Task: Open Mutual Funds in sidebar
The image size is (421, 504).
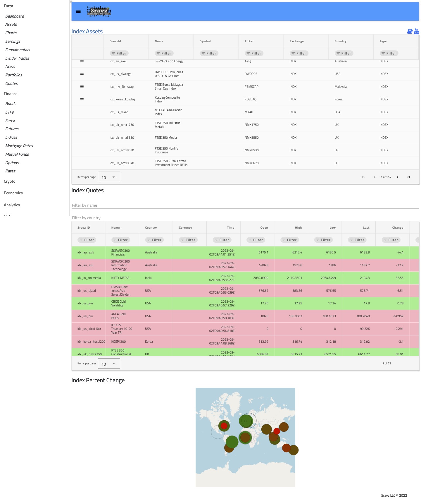Action: (x=17, y=154)
